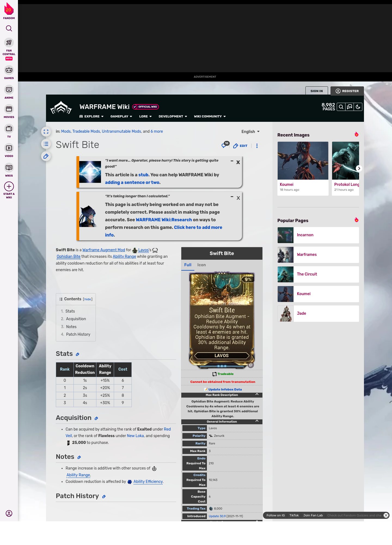Minimize the stub notice box
Image resolution: width=392 pixels, height=545 pixels.
(232, 161)
